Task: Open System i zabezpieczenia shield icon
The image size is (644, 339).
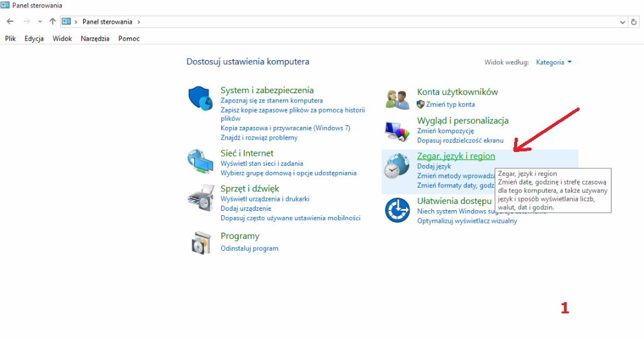Action: [201, 98]
